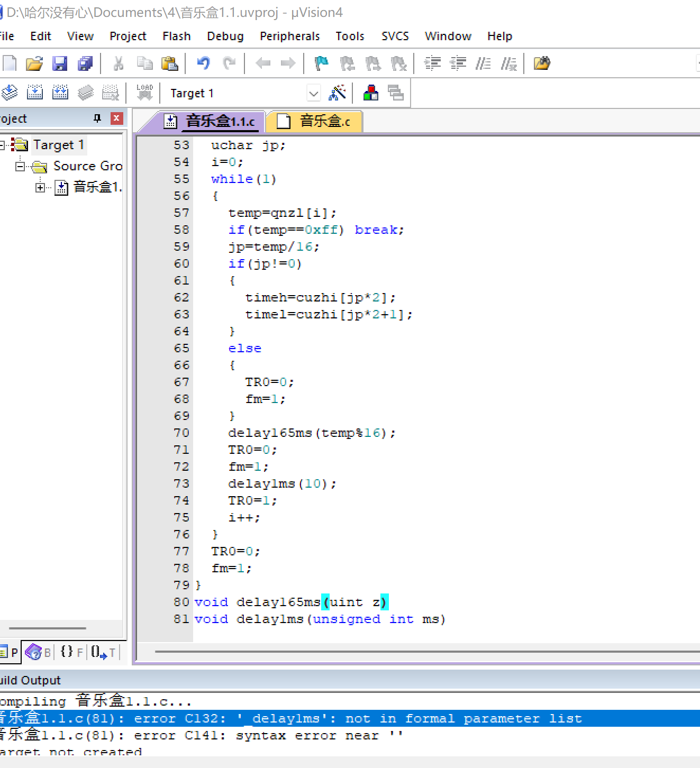This screenshot has height=768, width=700.
Task: Click the Stop Build icon
Action: (x=111, y=93)
